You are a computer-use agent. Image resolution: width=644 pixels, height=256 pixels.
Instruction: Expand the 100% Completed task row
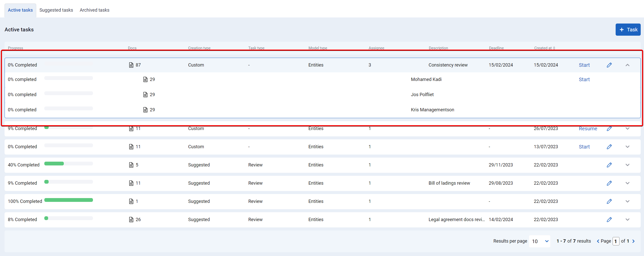(x=627, y=201)
